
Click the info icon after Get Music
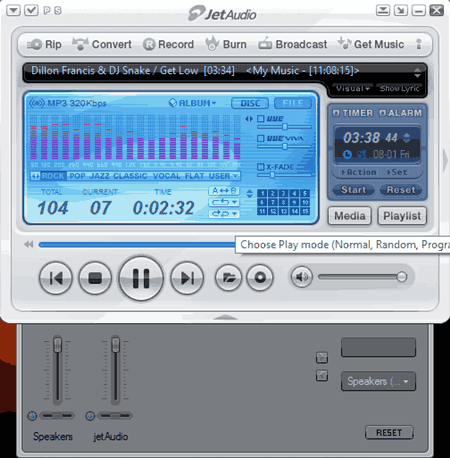(419, 44)
